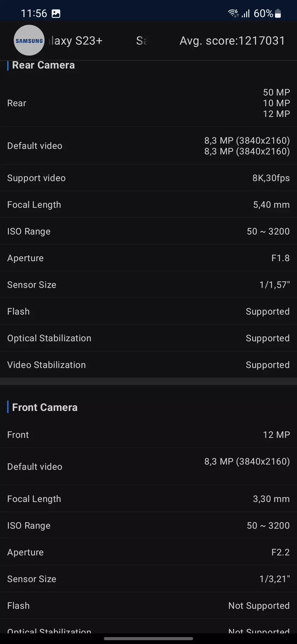Tap the status bar clock
The width and height of the screenshot is (297, 644).
(x=34, y=14)
